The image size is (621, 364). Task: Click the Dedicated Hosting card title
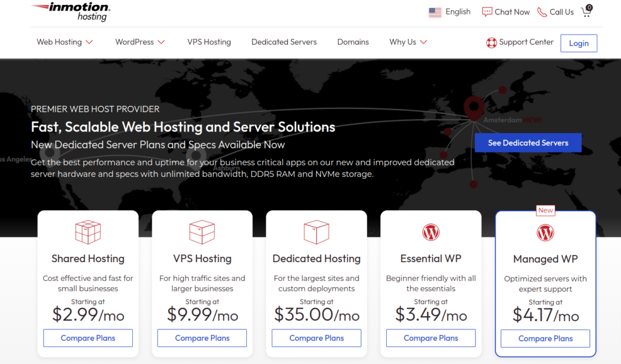[317, 259]
